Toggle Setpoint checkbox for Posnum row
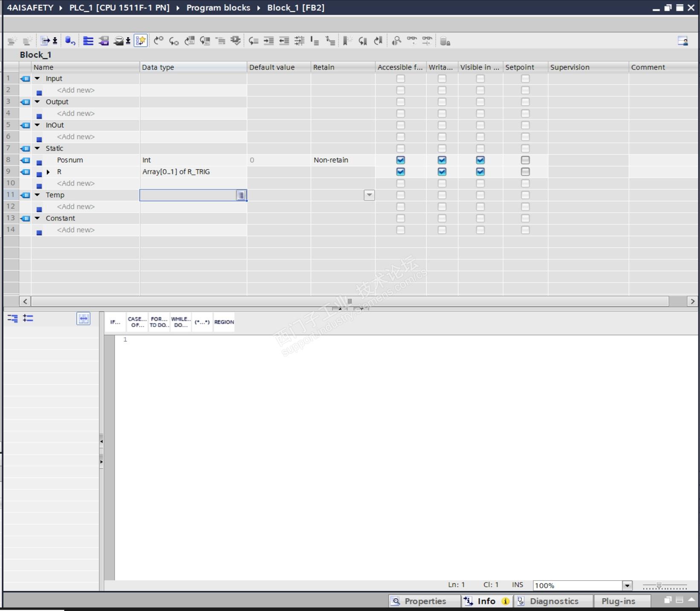 point(525,160)
